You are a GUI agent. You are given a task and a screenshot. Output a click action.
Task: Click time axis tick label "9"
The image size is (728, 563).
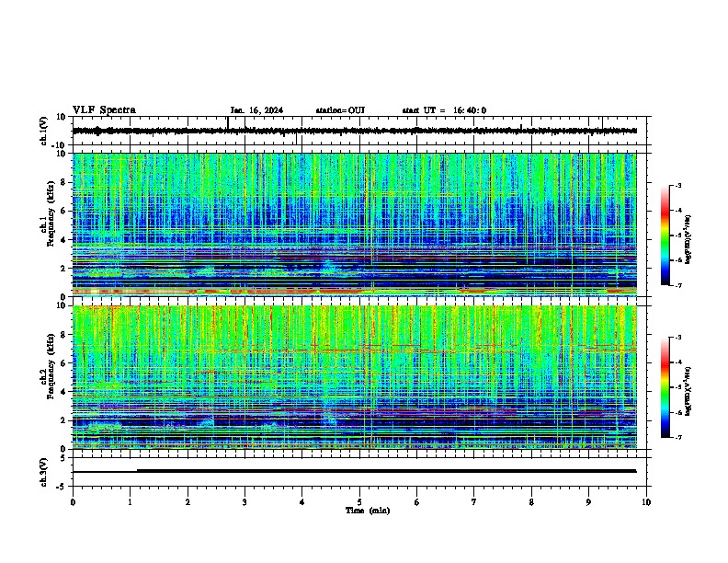pos(588,502)
